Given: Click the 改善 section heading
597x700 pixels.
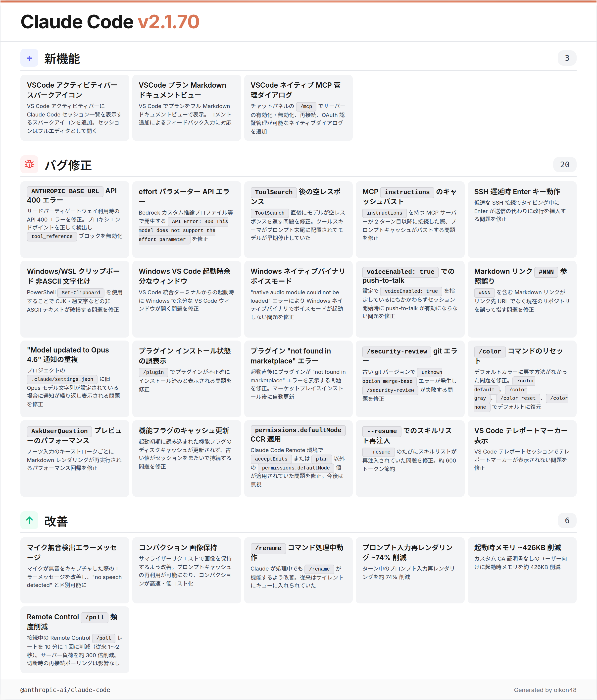Looking at the screenshot, I should (56, 521).
